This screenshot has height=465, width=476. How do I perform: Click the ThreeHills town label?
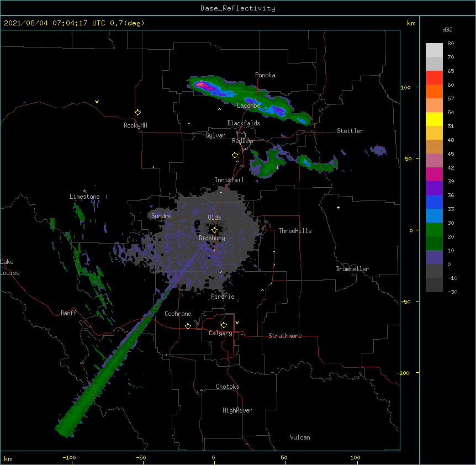click(x=295, y=231)
